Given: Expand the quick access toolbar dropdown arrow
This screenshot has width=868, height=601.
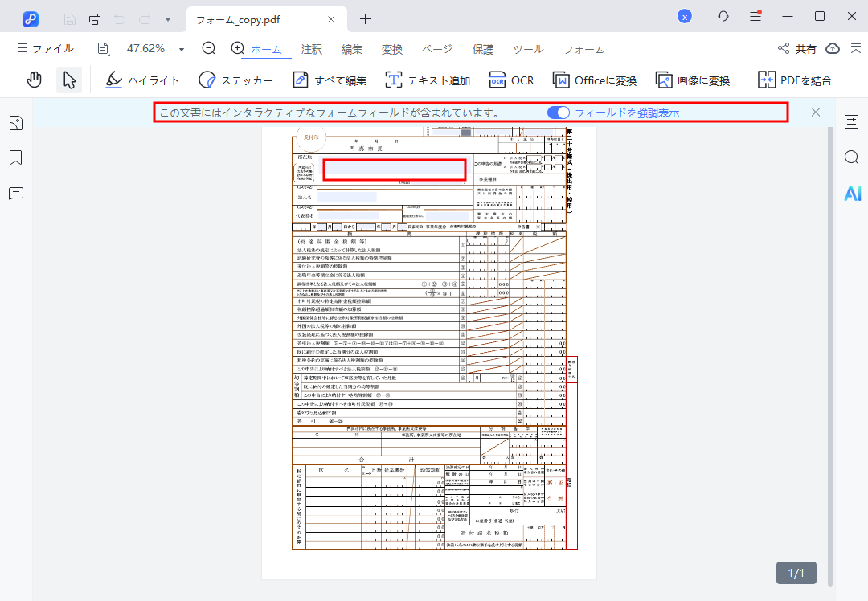Looking at the screenshot, I should pos(167,18).
